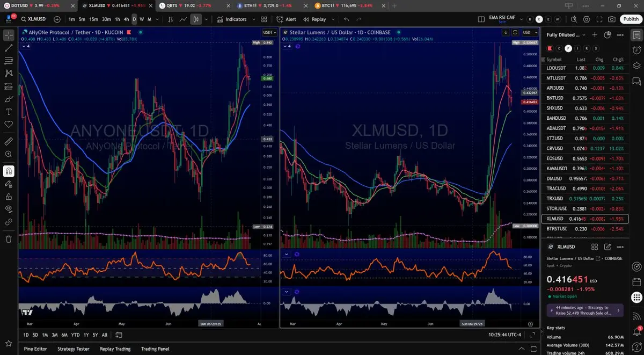Open the USD currency dropdown on right chart
The width and height of the screenshot is (644, 355).
click(529, 32)
